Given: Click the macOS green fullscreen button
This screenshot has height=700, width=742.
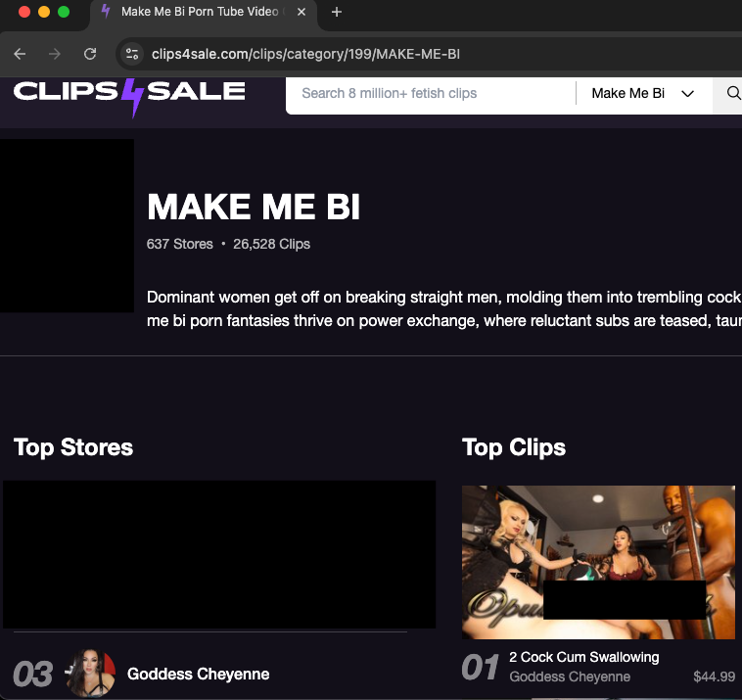Looking at the screenshot, I should (x=64, y=12).
